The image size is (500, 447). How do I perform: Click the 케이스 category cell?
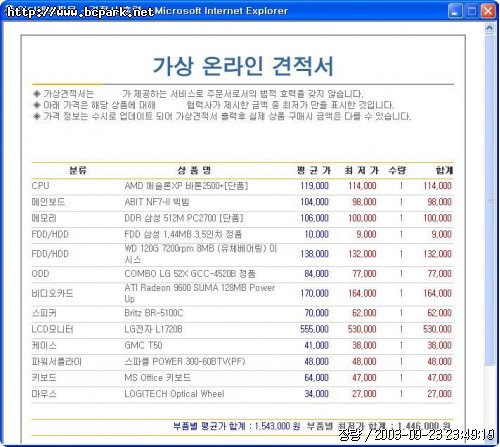coord(44,345)
